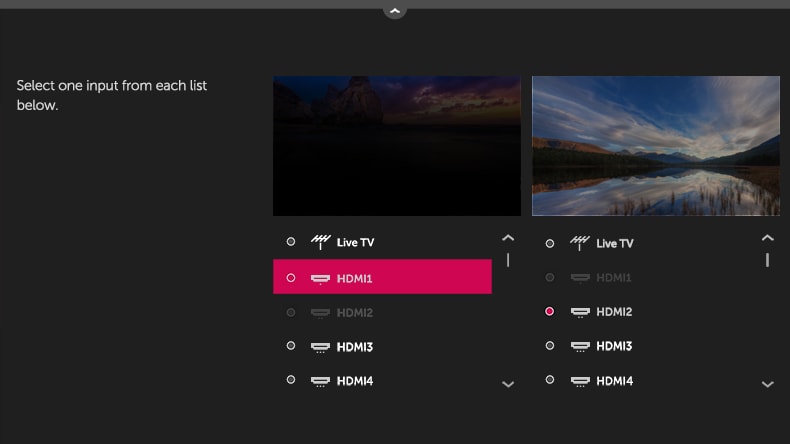The height and width of the screenshot is (444, 790).
Task: Click the antenna icon in left Live TV row
Action: [x=320, y=242]
